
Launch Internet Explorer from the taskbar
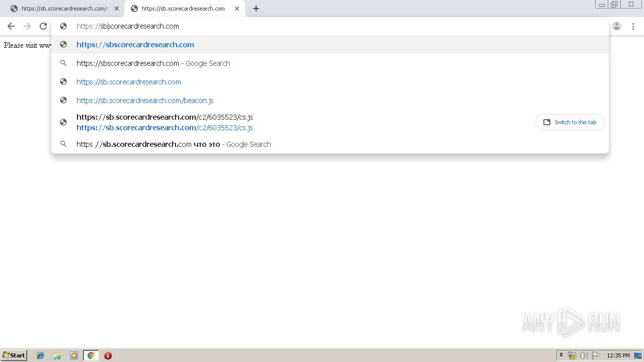[x=40, y=355]
